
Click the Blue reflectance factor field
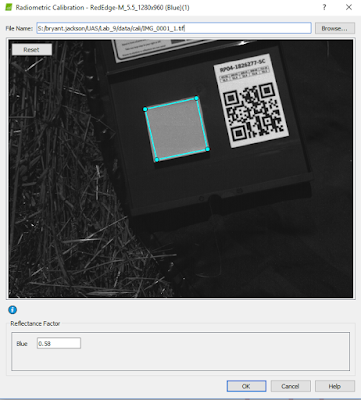(59, 343)
